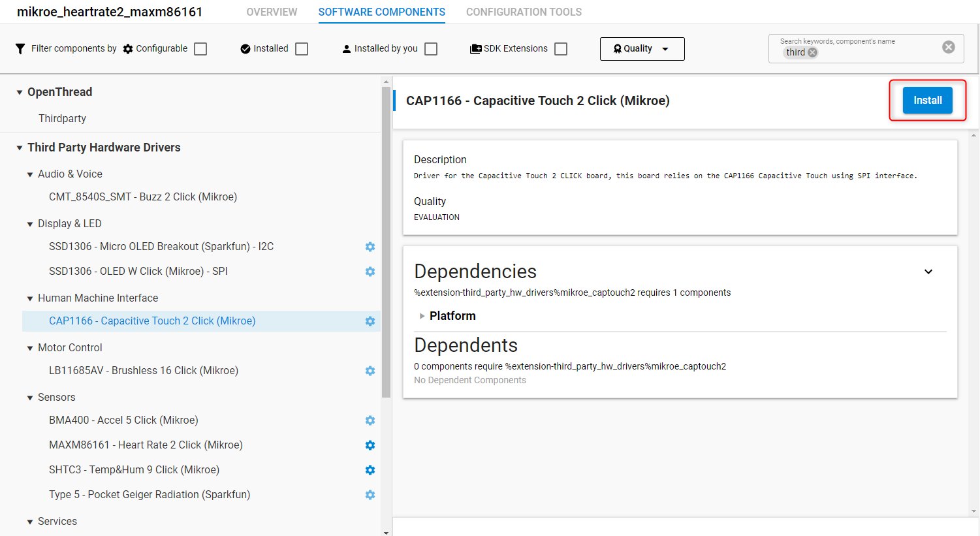This screenshot has height=536, width=980.
Task: Select SHTC3 - Temp&Hum 9 Click (Mikroe)
Action: coord(134,469)
